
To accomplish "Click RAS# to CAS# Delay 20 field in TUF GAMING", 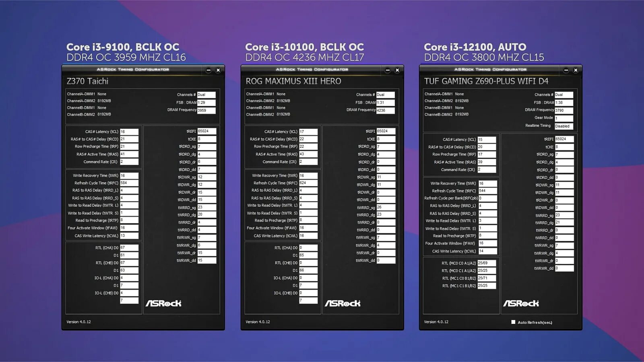I will 487,147.
